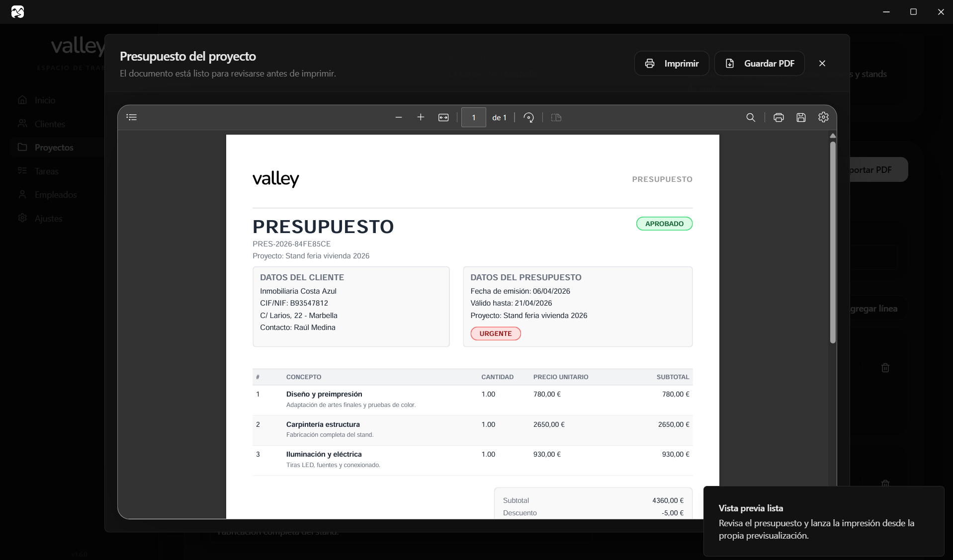
Task: Print from the PDF viewer toolbar icon
Action: tap(779, 117)
